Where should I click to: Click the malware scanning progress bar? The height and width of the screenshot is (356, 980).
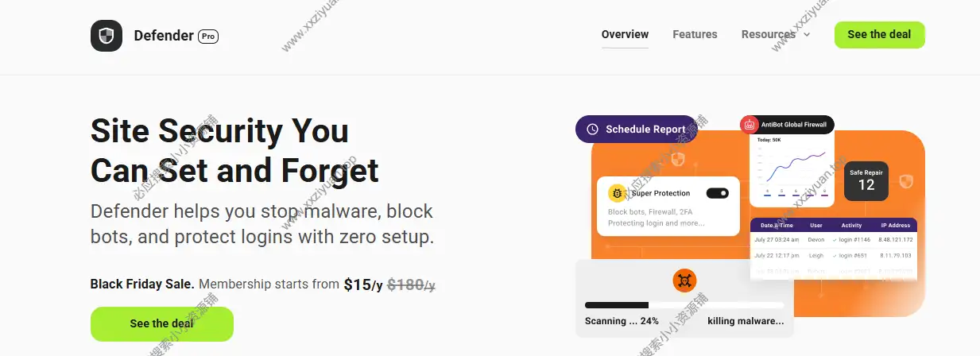click(684, 305)
